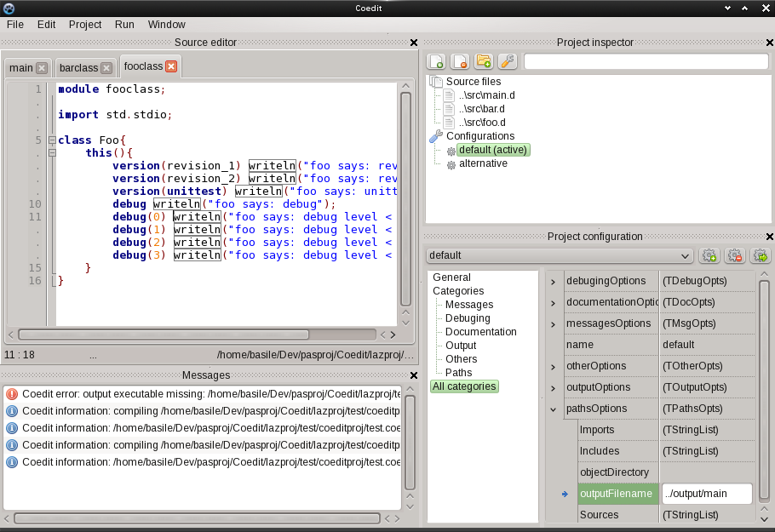Select the Paths category
The width and height of the screenshot is (775, 532).
[x=458, y=373]
